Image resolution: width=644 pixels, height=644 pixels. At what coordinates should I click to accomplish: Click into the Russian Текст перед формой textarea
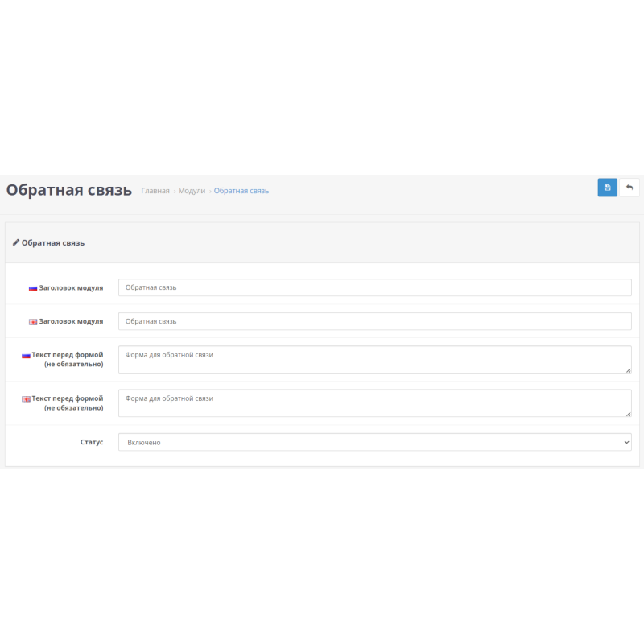click(x=374, y=359)
